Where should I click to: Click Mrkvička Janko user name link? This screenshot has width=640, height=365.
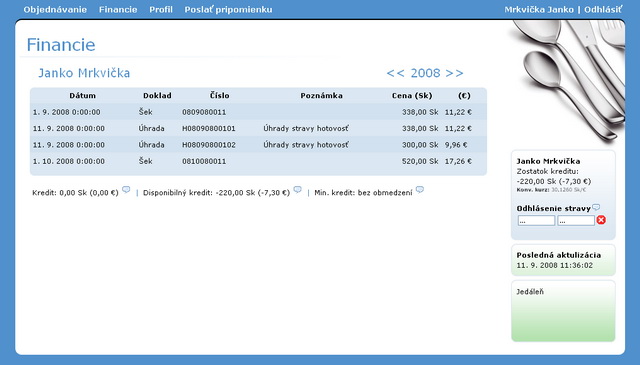point(539,9)
